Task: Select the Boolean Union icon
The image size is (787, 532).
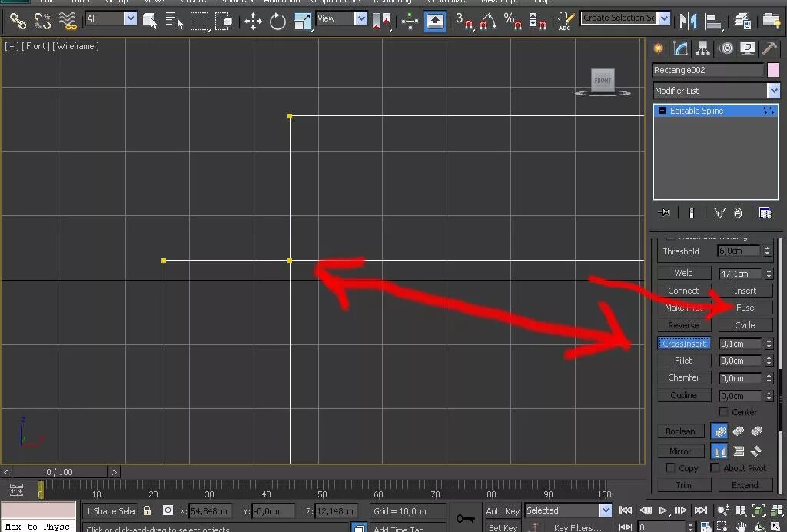Action: pyautogui.click(x=719, y=431)
